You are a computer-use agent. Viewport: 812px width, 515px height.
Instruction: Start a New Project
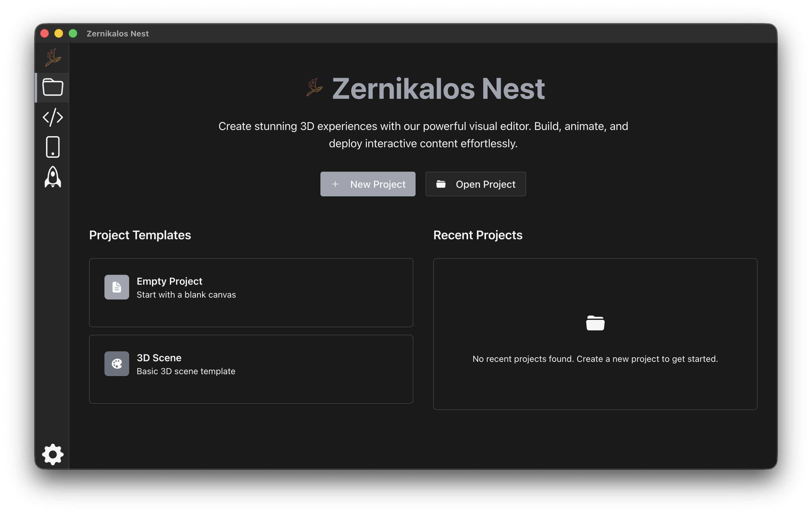(368, 184)
